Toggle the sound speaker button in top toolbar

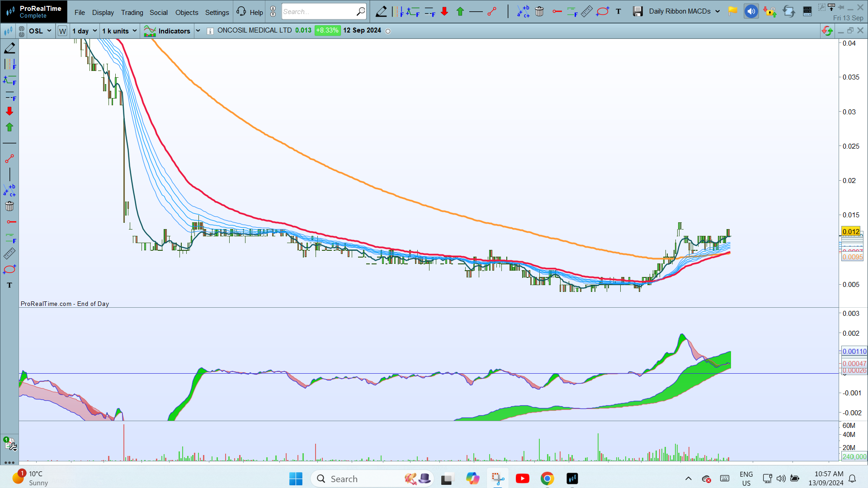point(751,11)
